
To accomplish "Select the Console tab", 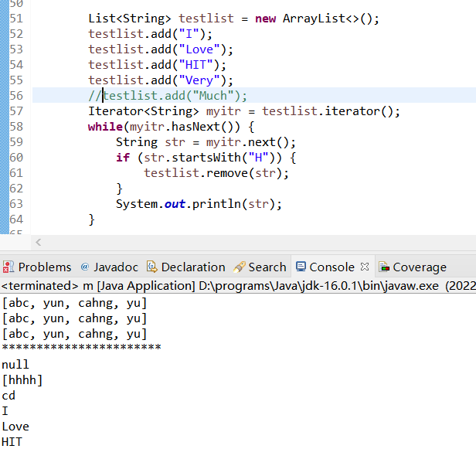I will click(332, 267).
